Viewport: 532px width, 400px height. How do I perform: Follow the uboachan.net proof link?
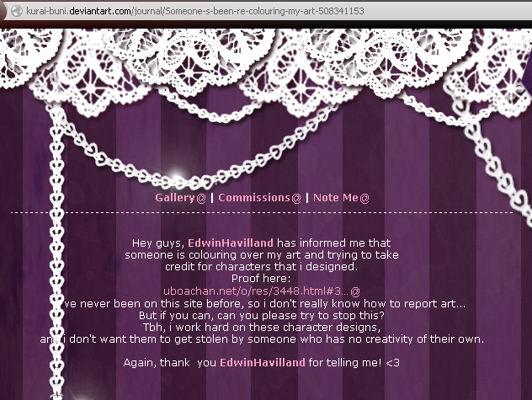262,291
